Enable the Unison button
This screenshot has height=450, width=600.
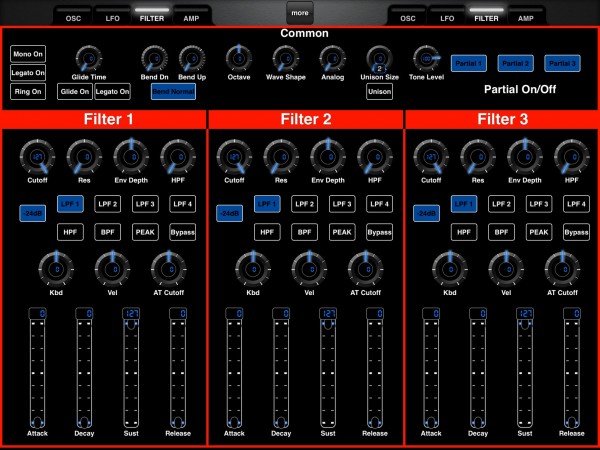[379, 91]
